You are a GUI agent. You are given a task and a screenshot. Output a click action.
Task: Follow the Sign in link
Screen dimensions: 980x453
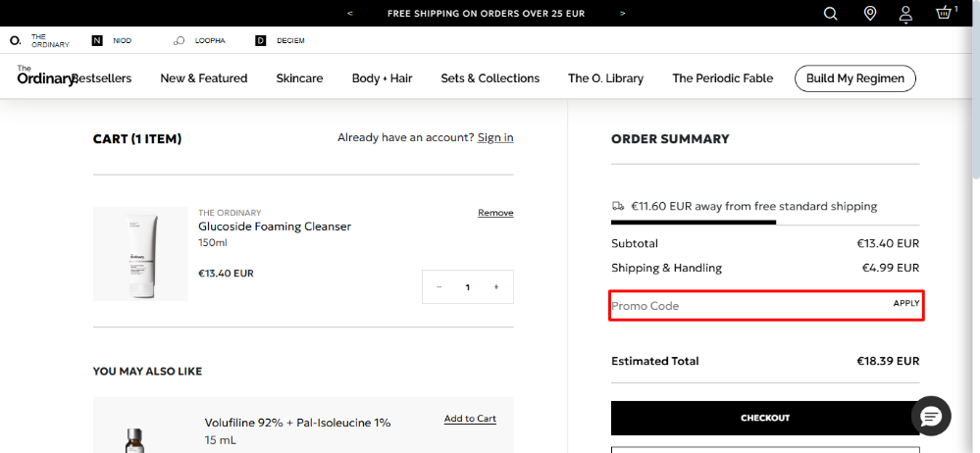495,137
